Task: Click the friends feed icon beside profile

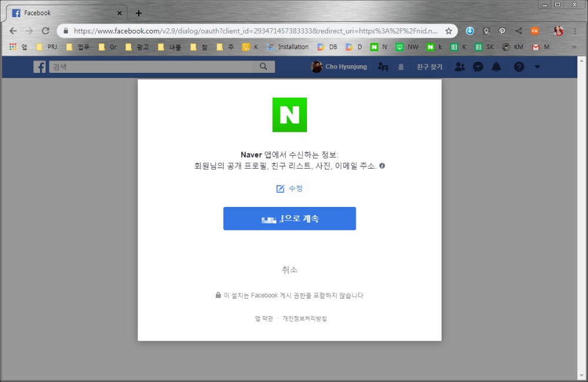Action: [383, 67]
